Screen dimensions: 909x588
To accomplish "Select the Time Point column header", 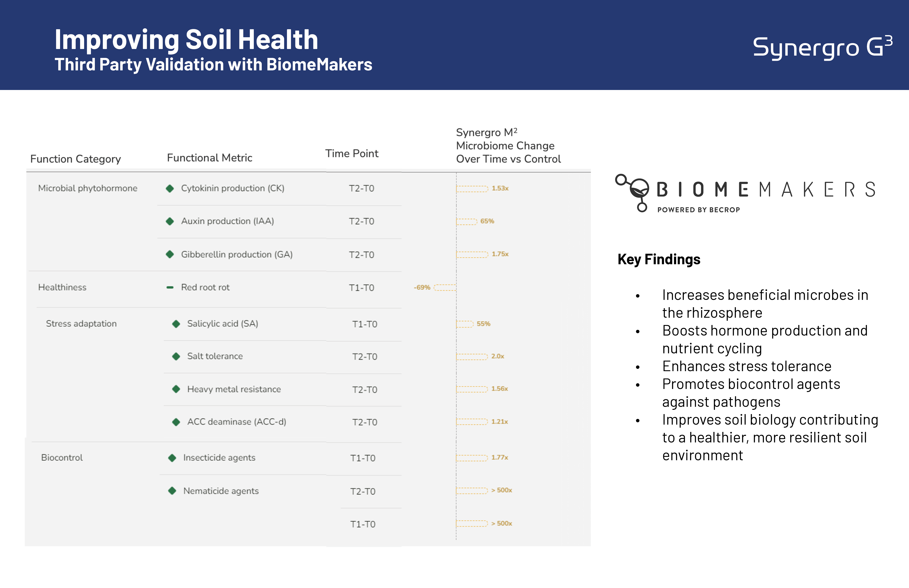I will click(352, 153).
